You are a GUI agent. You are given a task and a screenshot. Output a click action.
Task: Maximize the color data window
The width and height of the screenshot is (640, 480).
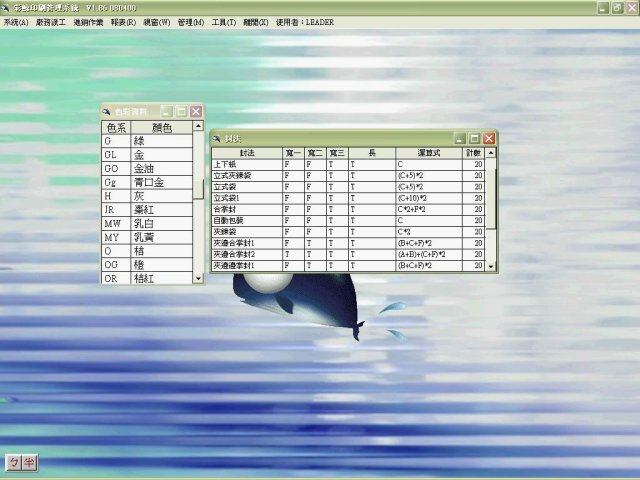(x=182, y=112)
